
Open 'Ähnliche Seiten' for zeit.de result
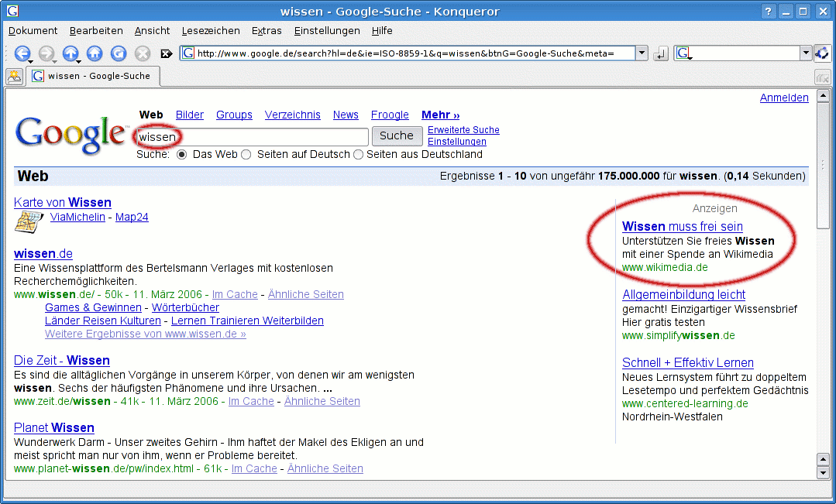tap(322, 401)
